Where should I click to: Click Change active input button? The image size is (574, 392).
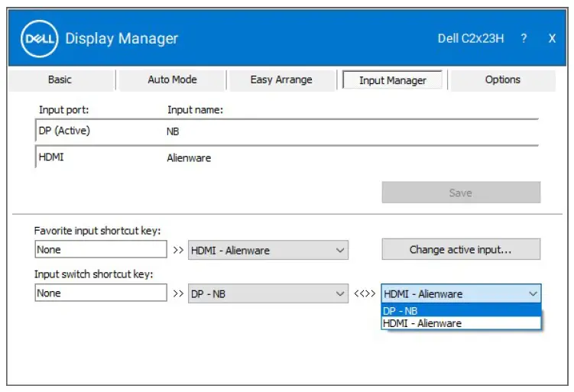(461, 250)
